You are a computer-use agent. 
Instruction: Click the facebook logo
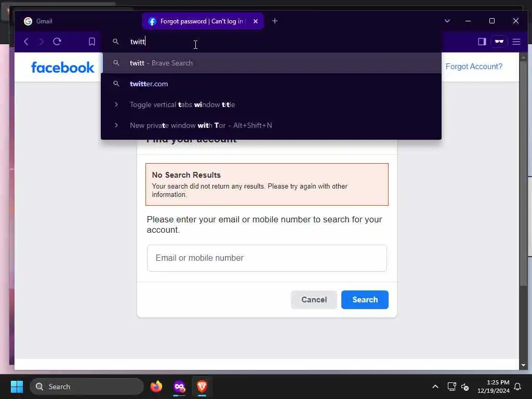coord(62,67)
